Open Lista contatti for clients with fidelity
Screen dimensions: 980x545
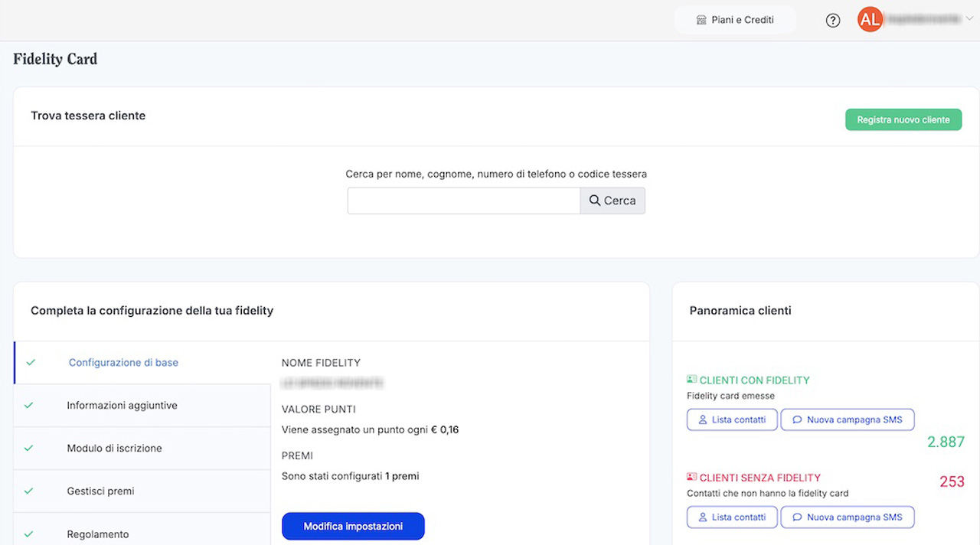732,419
